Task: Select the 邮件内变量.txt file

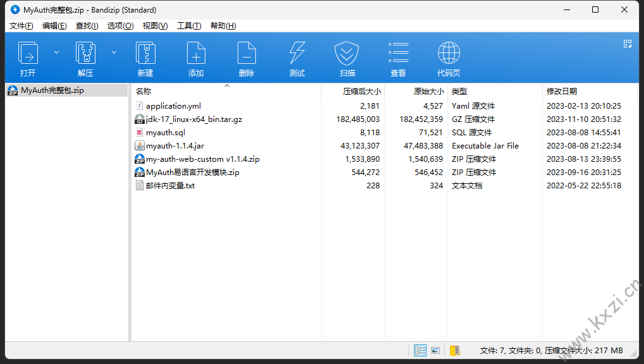Action: (171, 186)
